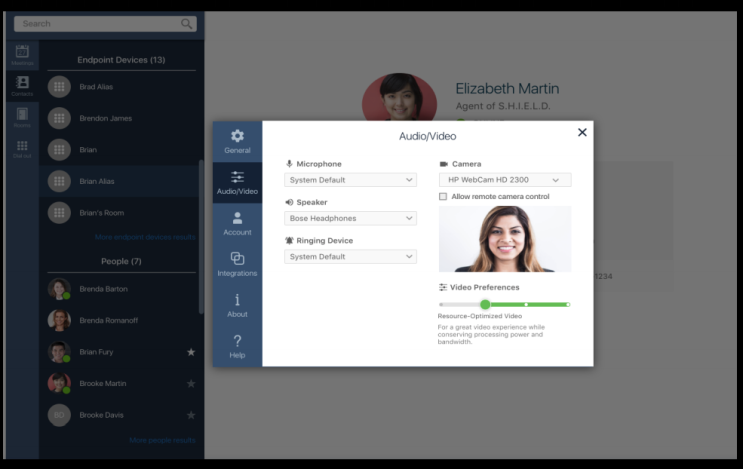Open the General settings tab
This screenshot has height=469, width=743.
237,141
